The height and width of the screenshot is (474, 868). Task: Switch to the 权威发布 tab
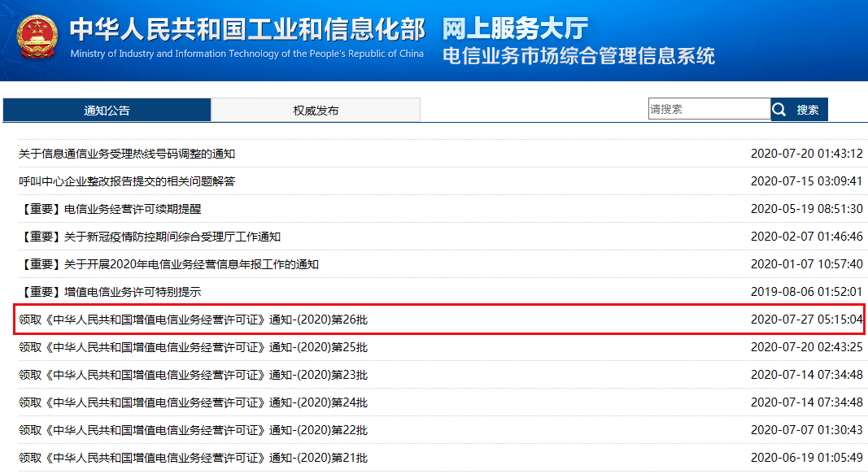[x=316, y=110]
